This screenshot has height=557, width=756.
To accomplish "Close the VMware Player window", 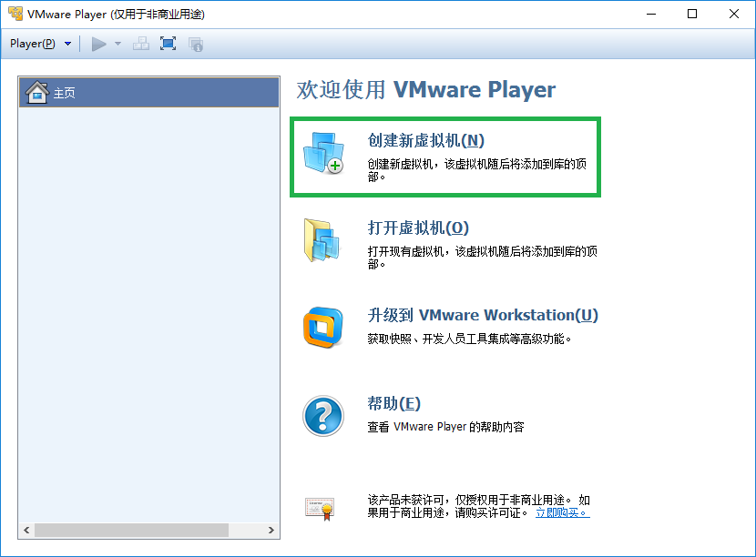I will tap(734, 14).
